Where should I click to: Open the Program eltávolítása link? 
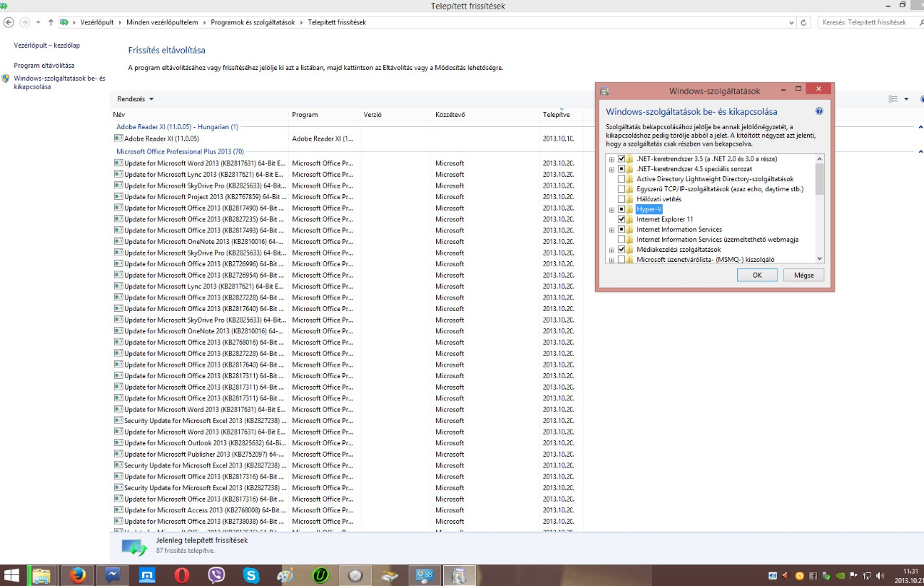(x=44, y=66)
